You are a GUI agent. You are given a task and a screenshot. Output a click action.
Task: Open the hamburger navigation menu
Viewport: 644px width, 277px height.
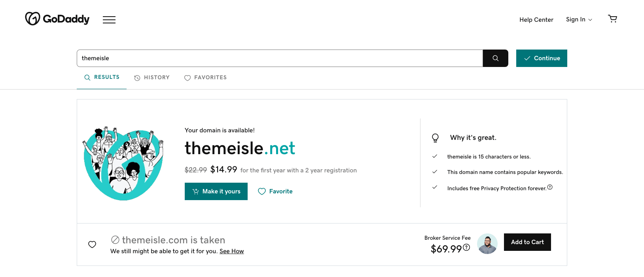(x=109, y=20)
